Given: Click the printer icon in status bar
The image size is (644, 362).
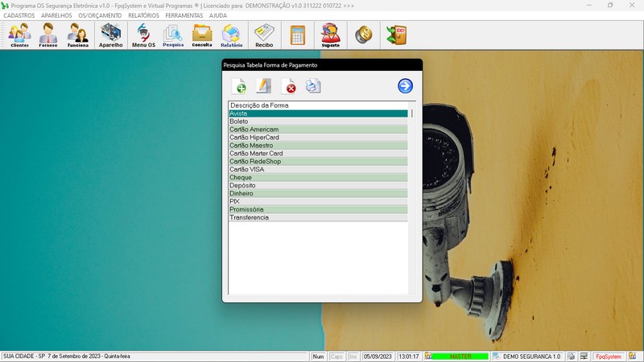Looking at the screenshot, I should [571, 356].
